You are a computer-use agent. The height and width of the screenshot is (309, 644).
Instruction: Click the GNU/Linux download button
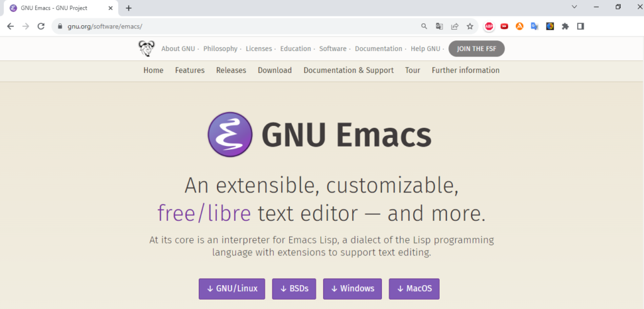click(232, 289)
